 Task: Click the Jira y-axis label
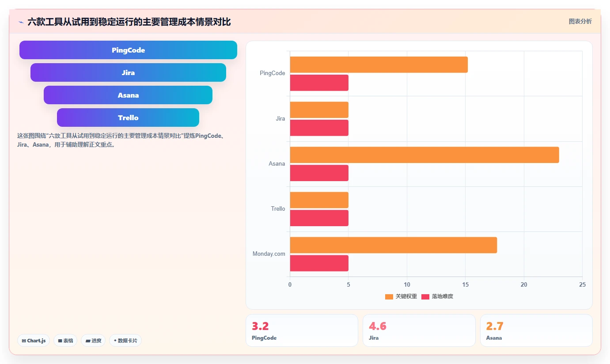click(280, 118)
